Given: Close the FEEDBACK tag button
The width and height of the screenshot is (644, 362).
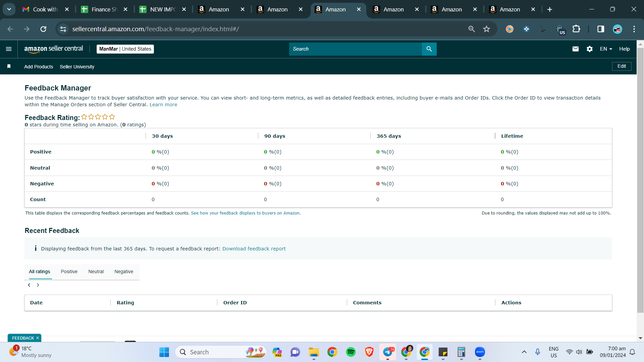Looking at the screenshot, I should [38, 338].
